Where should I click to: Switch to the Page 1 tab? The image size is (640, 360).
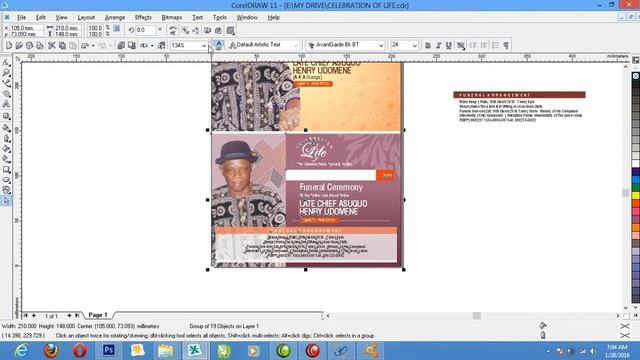point(98,315)
